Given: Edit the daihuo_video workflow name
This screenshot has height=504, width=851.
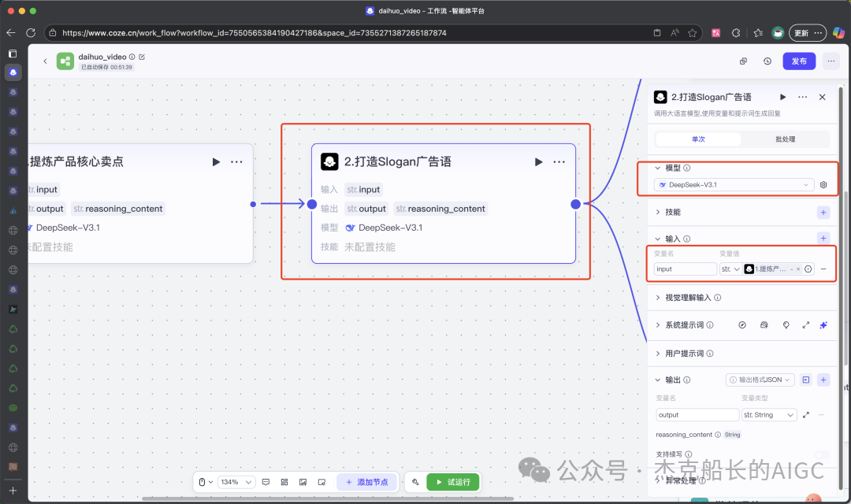Looking at the screenshot, I should coord(142,57).
